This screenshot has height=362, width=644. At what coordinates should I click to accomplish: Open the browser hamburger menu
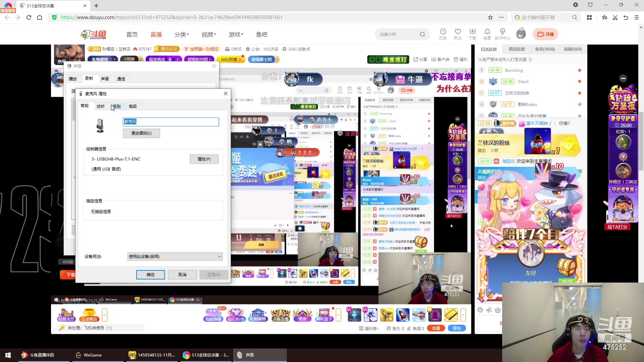(x=637, y=17)
